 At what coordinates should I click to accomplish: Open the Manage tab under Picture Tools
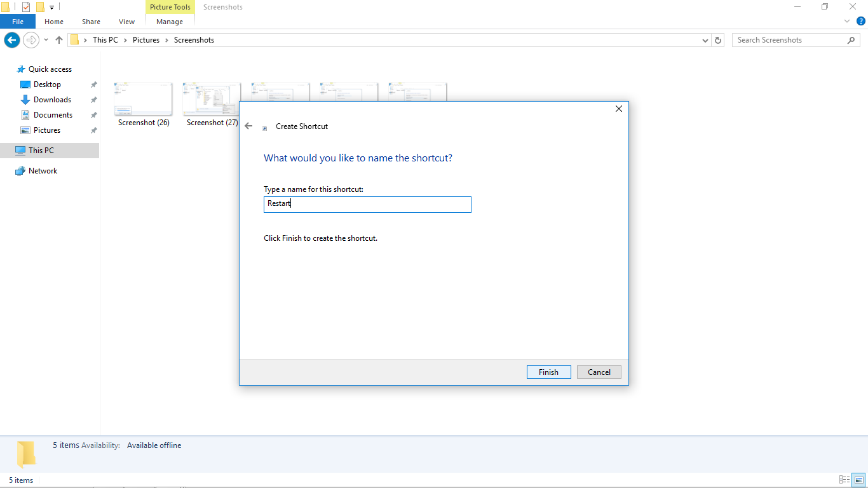tap(170, 22)
